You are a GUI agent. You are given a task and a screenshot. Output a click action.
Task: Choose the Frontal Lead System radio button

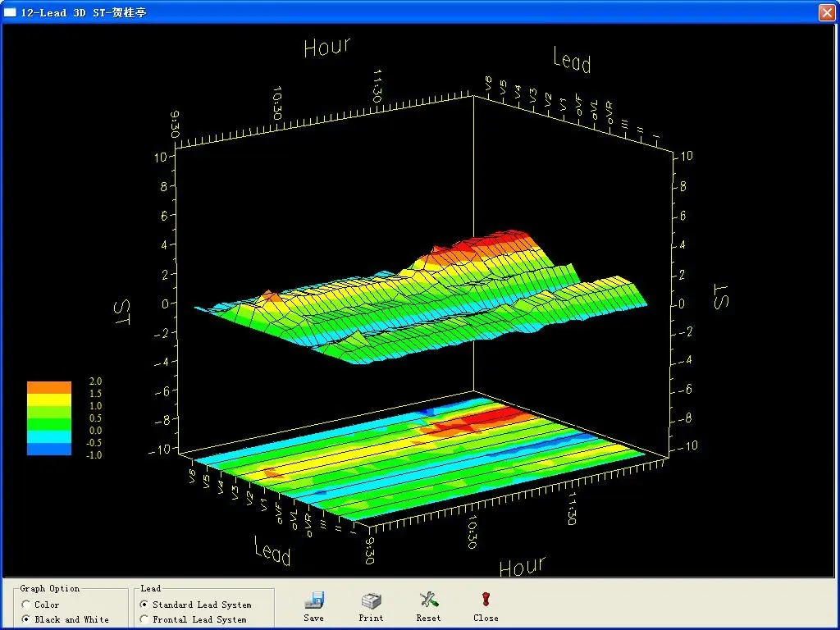click(145, 619)
